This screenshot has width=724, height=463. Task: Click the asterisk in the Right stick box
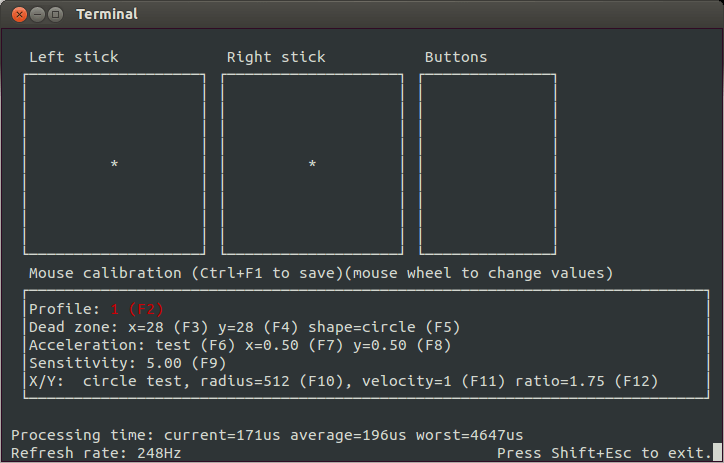tap(312, 163)
